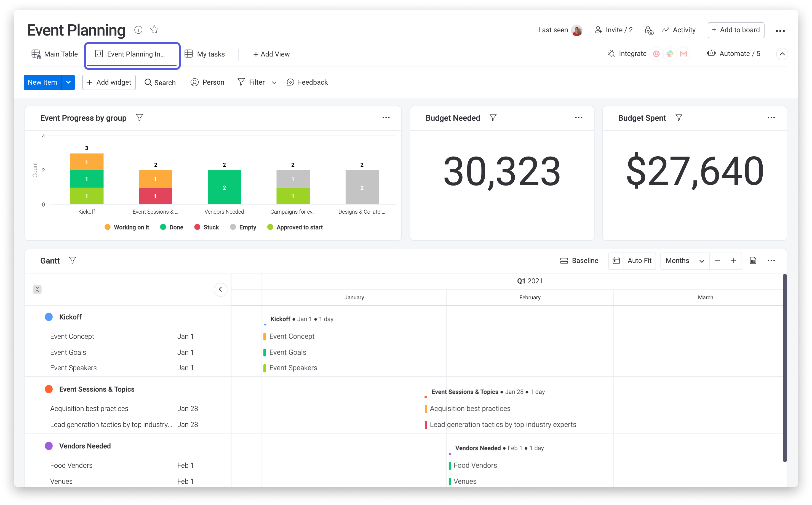
Task: Expand the Filter options chevron
Action: (274, 82)
